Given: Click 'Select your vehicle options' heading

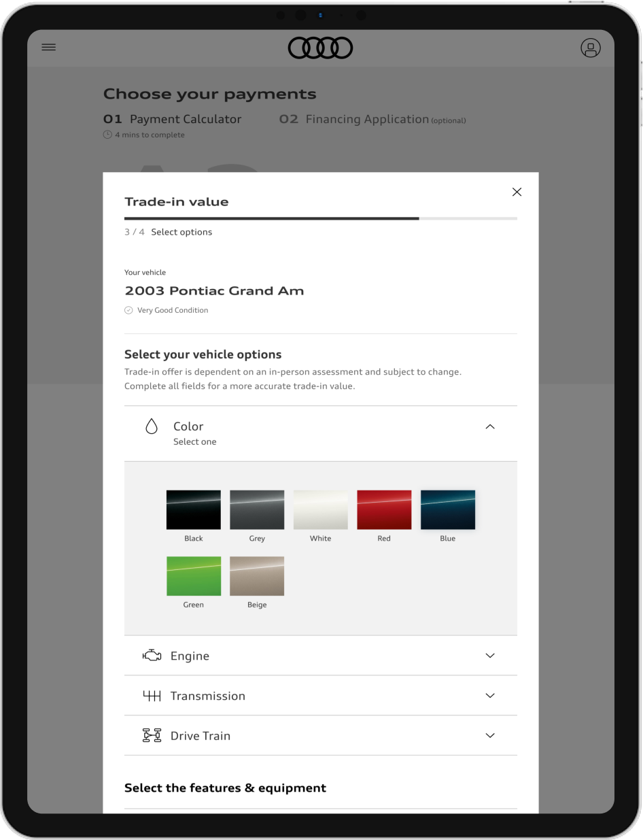Looking at the screenshot, I should coord(203,354).
